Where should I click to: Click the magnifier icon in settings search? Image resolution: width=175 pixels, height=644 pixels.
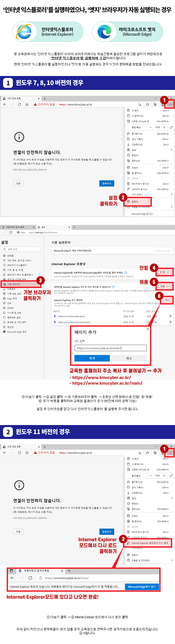4,249
